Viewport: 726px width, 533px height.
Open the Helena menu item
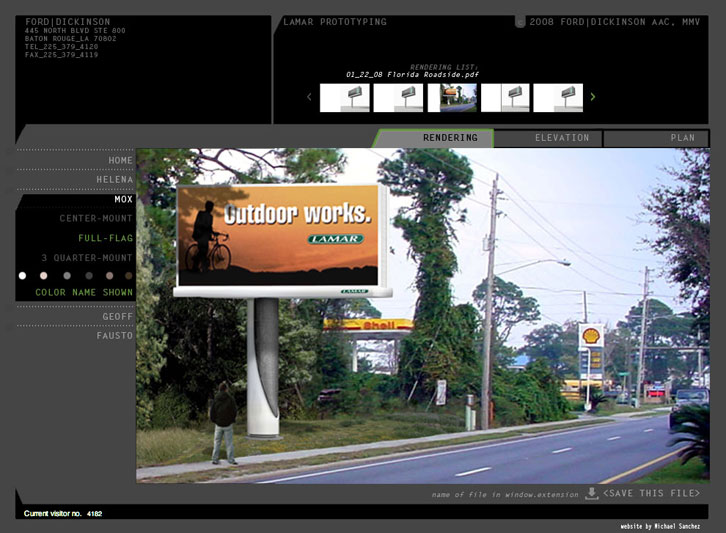click(x=114, y=180)
